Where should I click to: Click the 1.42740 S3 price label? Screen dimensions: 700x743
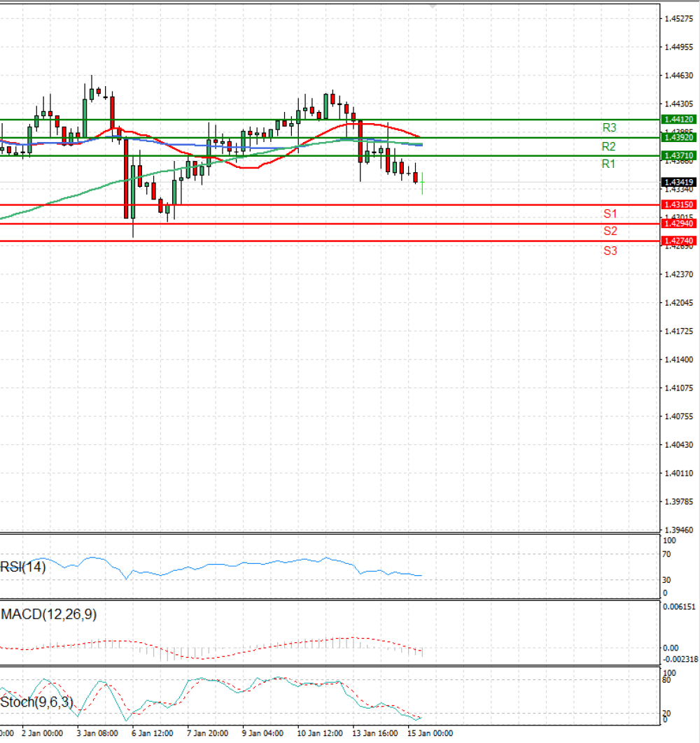click(x=679, y=241)
